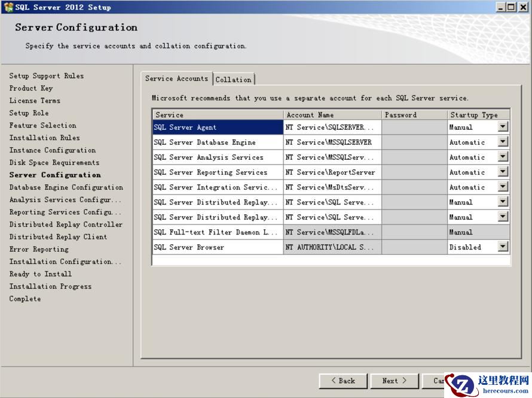Open Startup Type dropdown for Integration Services
The width and height of the screenshot is (532, 398).
[503, 187]
